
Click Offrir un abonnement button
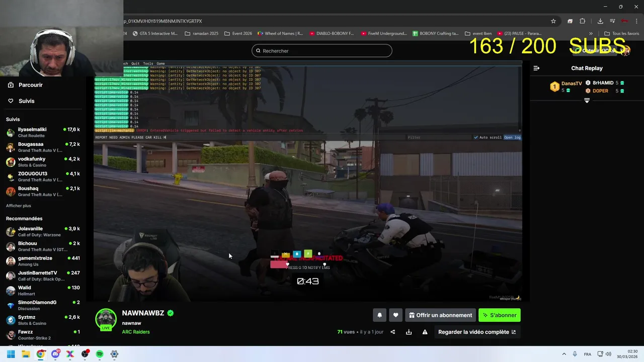click(x=440, y=315)
